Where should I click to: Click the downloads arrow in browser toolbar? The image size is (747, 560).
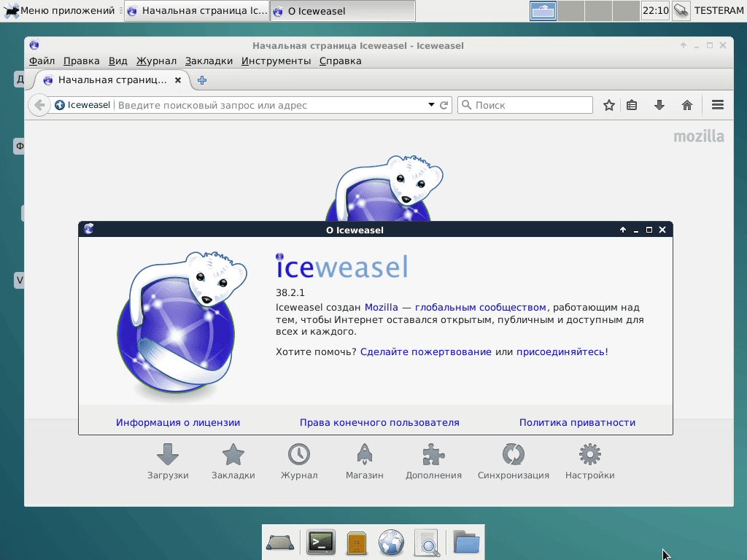pyautogui.click(x=659, y=105)
